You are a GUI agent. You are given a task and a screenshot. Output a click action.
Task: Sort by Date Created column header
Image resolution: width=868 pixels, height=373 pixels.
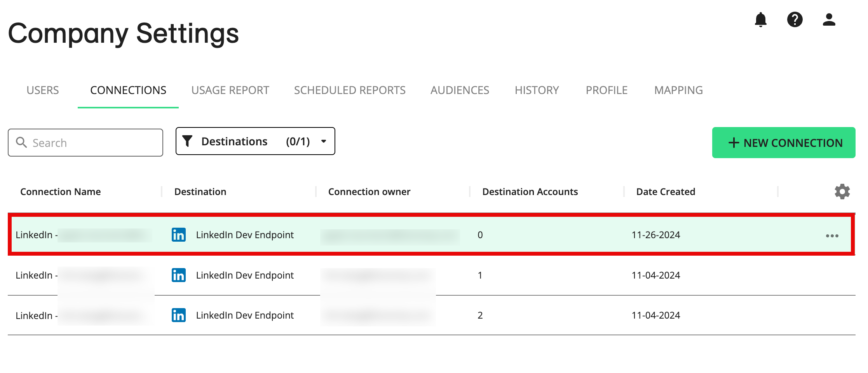click(x=666, y=192)
